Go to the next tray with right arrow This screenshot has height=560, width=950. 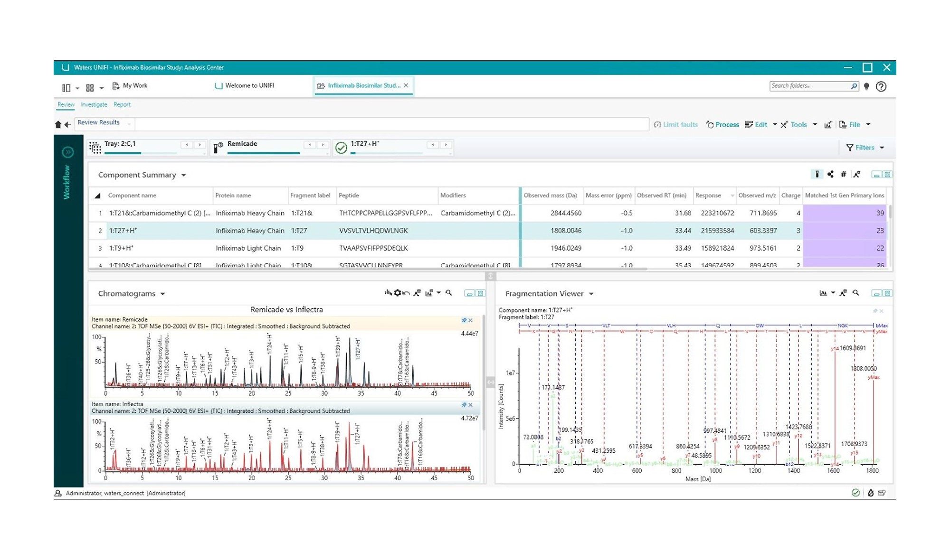[x=199, y=145]
